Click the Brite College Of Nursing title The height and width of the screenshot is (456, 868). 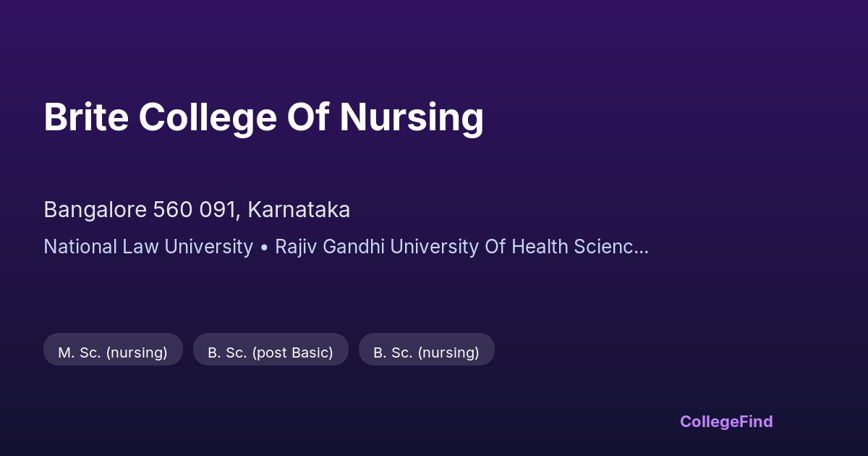click(x=263, y=117)
